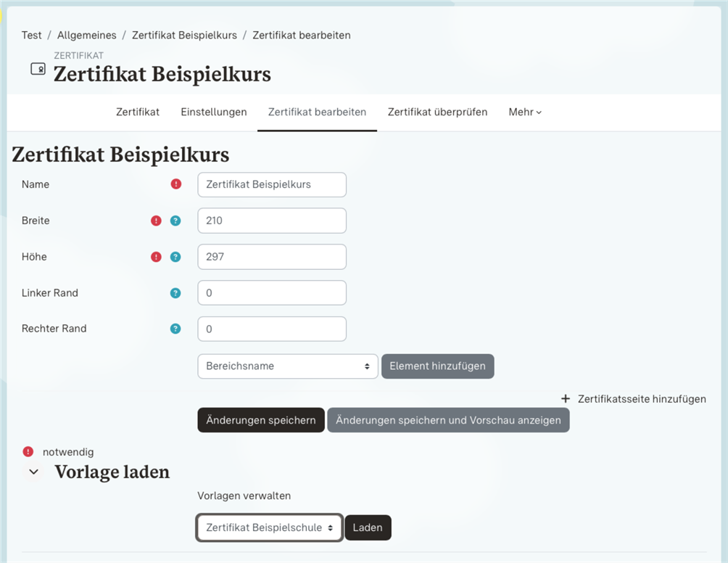Navigate to Allgemeines in the breadcrumb

[x=86, y=35]
